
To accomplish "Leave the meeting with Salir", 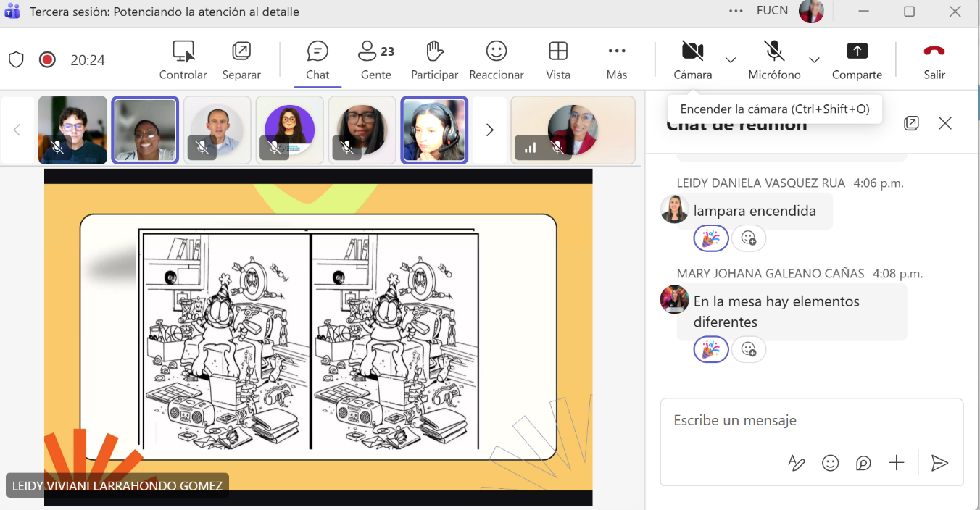I will point(934,60).
